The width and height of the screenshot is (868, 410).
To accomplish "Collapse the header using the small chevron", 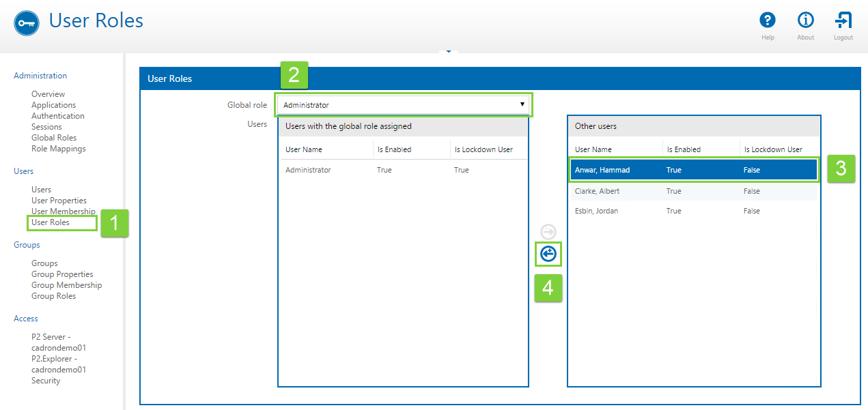I will coord(448,51).
